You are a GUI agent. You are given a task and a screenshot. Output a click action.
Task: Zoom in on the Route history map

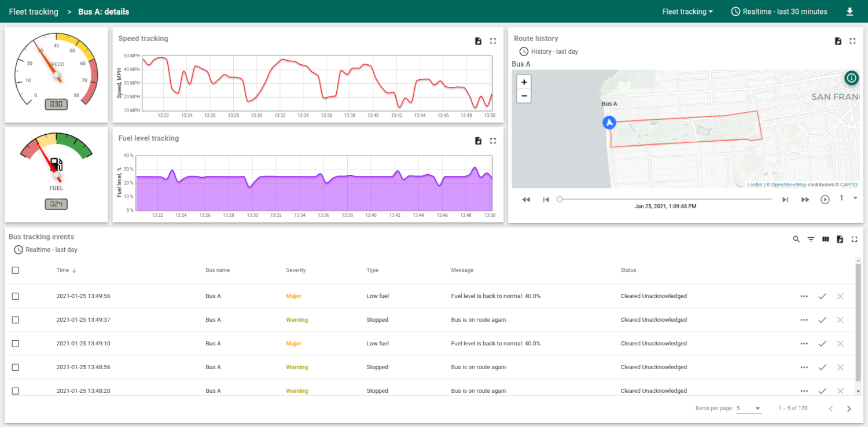click(x=524, y=82)
